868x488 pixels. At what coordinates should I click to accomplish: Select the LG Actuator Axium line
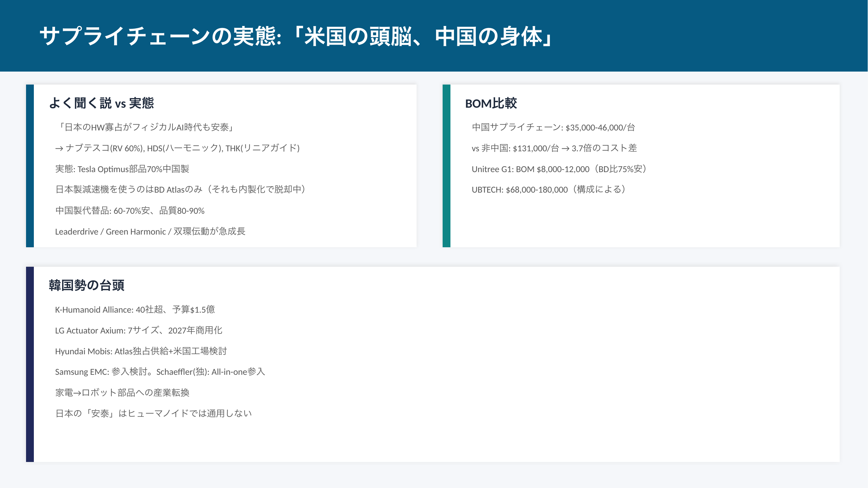click(139, 331)
